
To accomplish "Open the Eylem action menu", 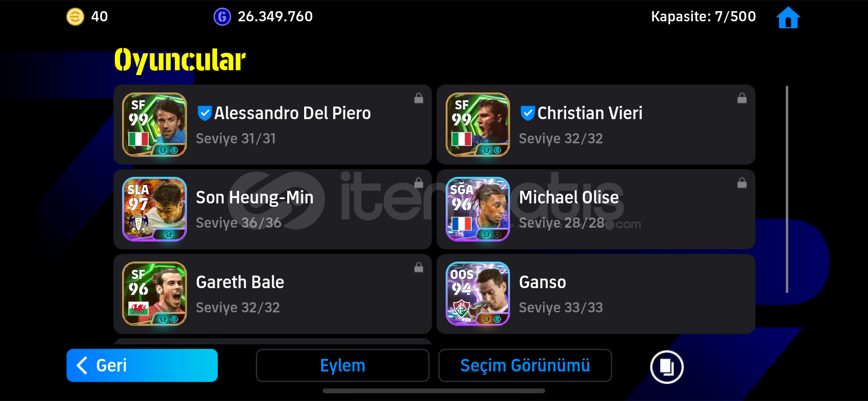I will coord(342,366).
